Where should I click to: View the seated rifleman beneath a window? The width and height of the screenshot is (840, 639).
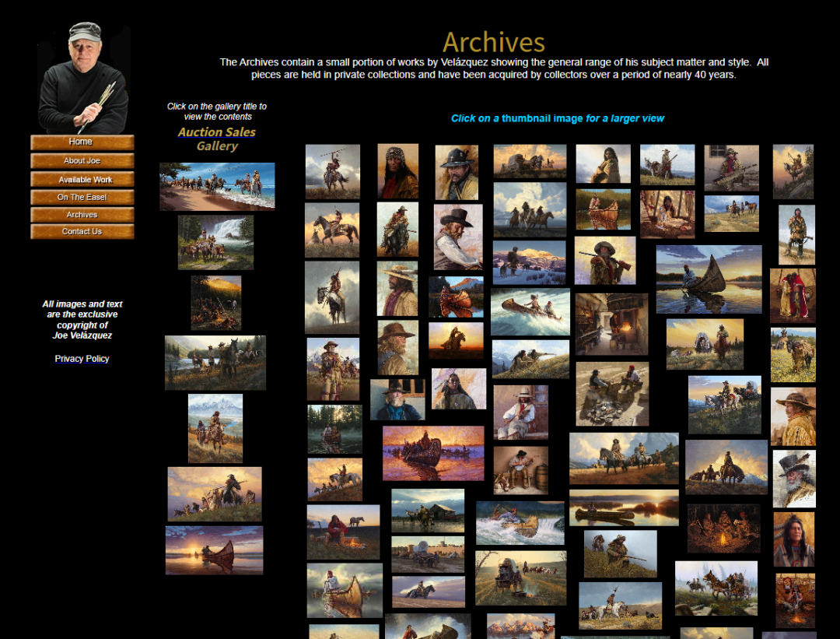click(x=731, y=168)
